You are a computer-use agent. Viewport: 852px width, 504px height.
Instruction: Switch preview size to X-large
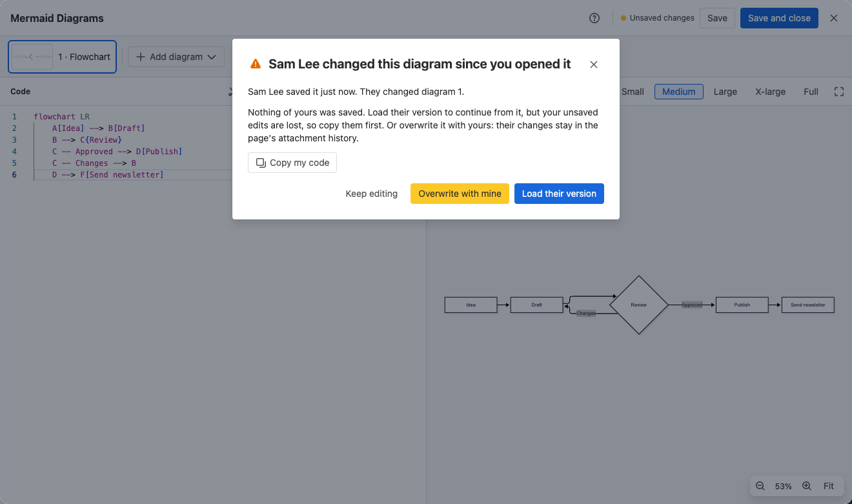point(771,92)
